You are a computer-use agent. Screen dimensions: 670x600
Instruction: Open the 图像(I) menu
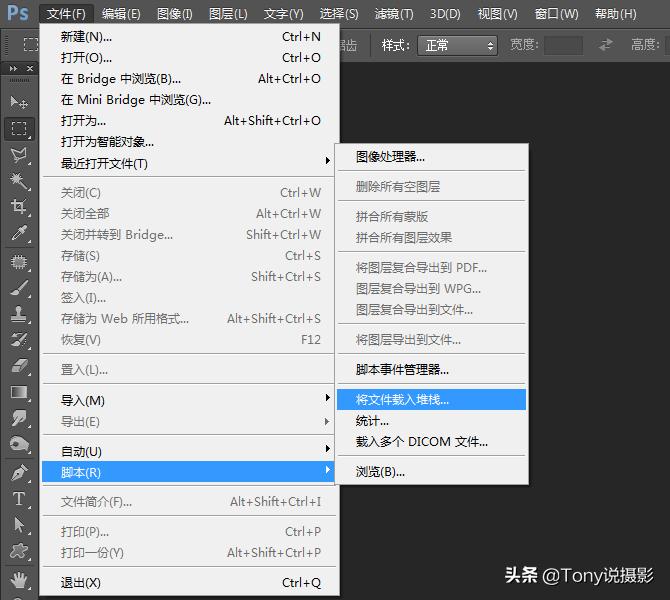[174, 14]
